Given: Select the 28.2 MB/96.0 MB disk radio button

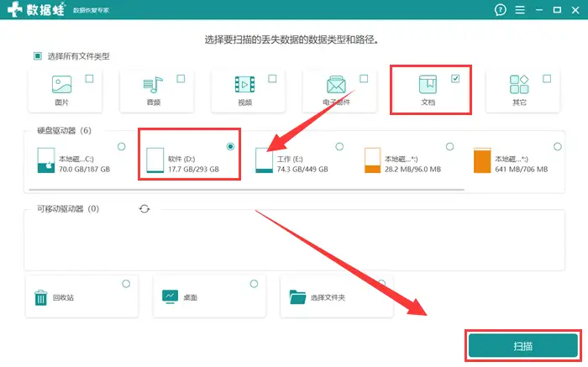Looking at the screenshot, I should (x=449, y=147).
